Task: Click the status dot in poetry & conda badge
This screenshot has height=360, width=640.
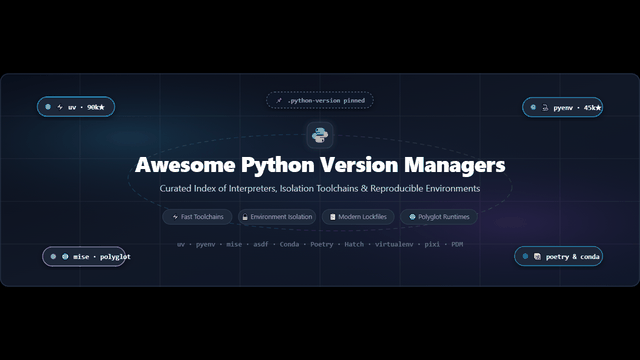Action: point(525,256)
